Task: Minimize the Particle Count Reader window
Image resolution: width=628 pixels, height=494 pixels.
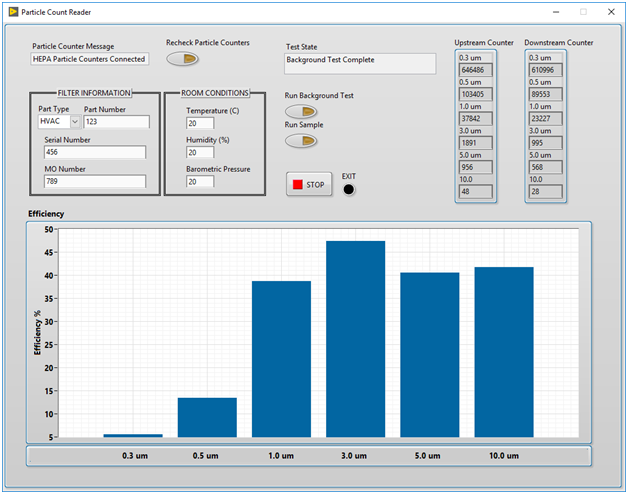Action: pyautogui.click(x=556, y=12)
